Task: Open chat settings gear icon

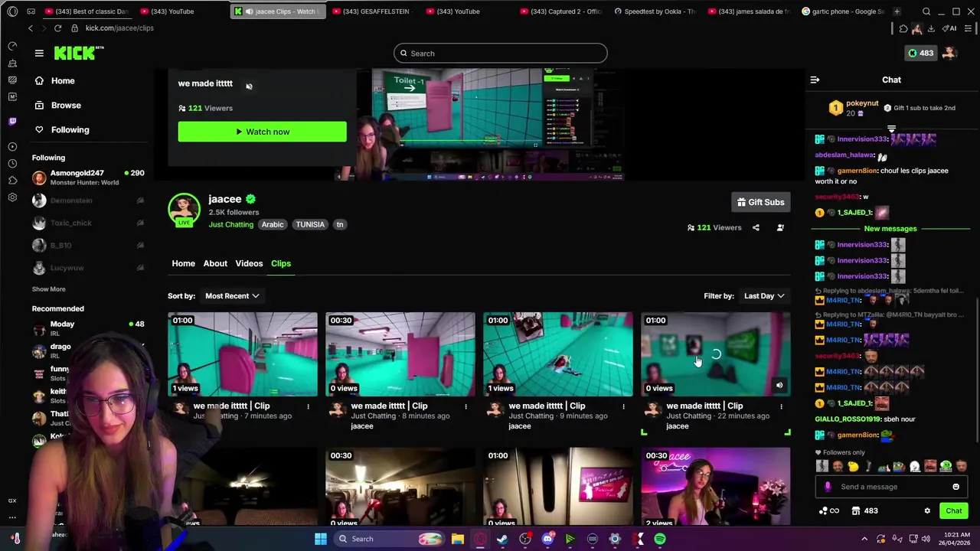Action: coord(927,510)
